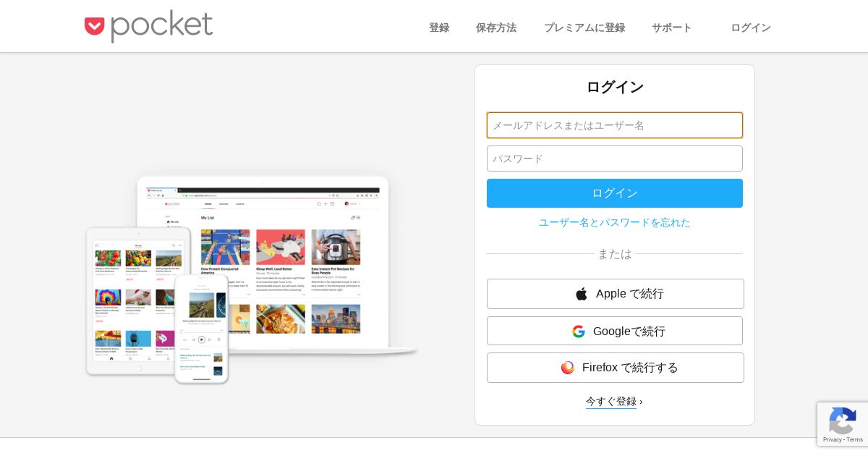The height and width of the screenshot is (456, 868).
Task: Click the ログイン link in top navigation
Action: [x=751, y=28]
